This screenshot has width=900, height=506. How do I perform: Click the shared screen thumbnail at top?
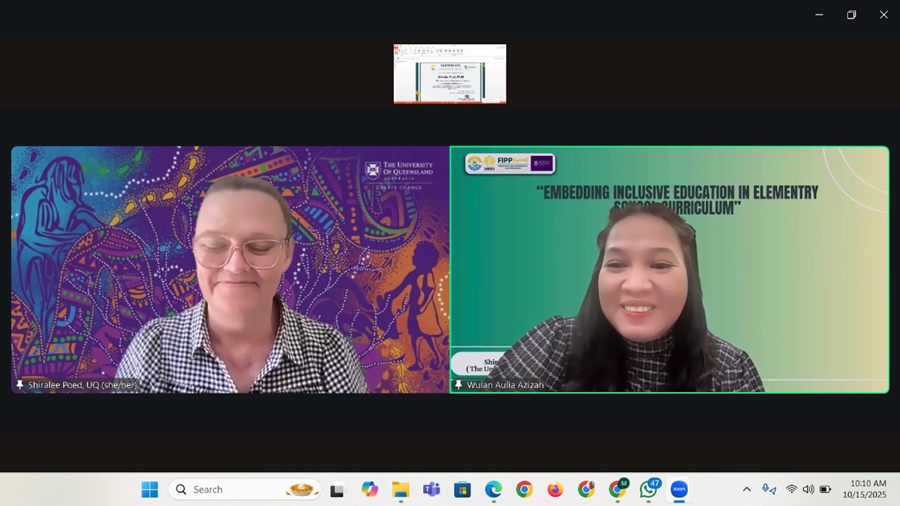(x=450, y=74)
